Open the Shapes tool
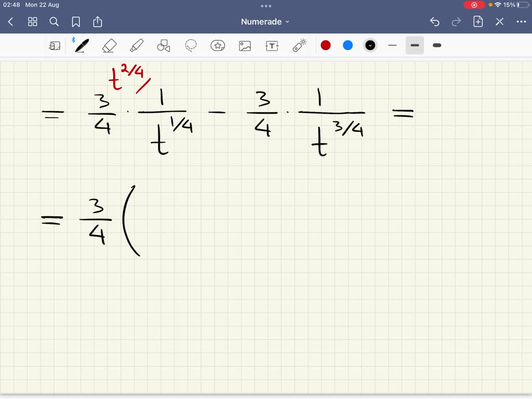The height and width of the screenshot is (399, 532). click(163, 45)
